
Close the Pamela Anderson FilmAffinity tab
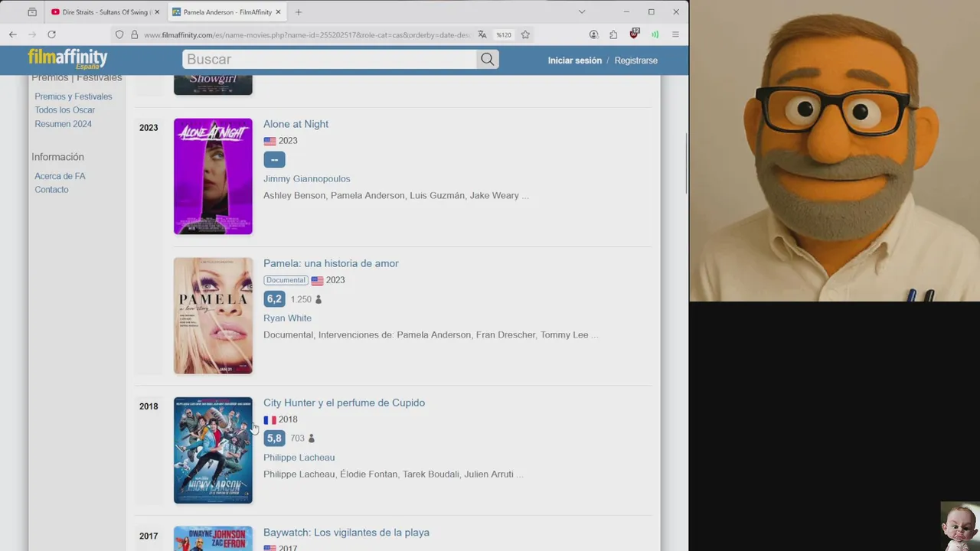click(278, 12)
